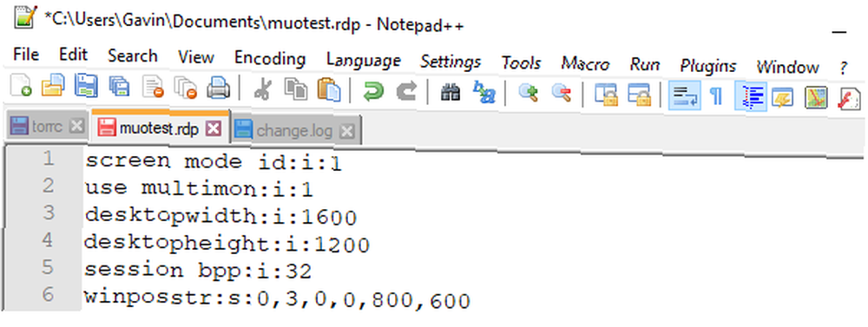The width and height of the screenshot is (868, 327).
Task: Paste from clipboard using the toolbar icon
Action: pos(329,88)
